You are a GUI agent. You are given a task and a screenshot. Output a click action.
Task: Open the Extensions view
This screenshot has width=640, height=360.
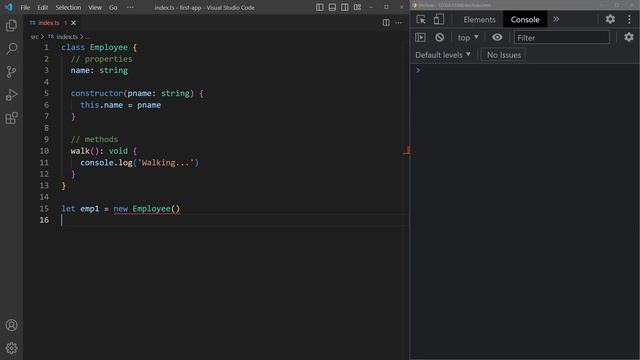pyautogui.click(x=11, y=118)
